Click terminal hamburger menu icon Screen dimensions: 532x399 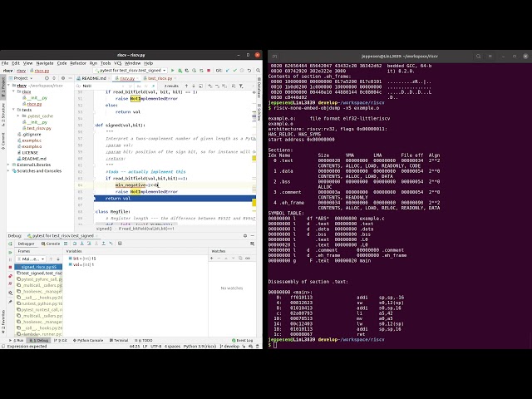(x=490, y=57)
